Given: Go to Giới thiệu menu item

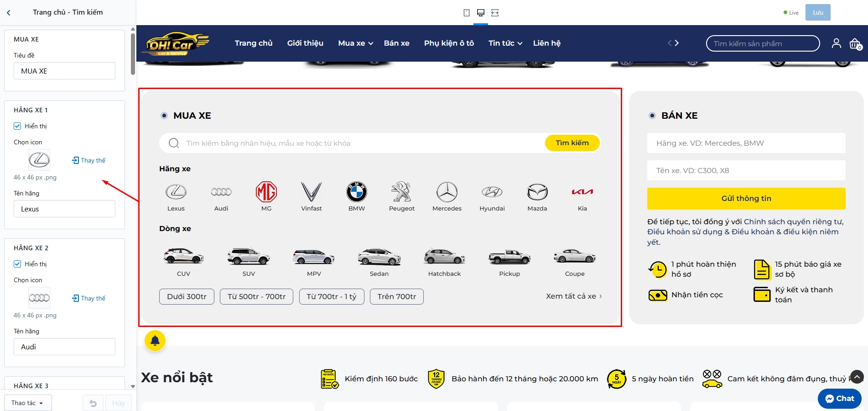Looking at the screenshot, I should [305, 43].
